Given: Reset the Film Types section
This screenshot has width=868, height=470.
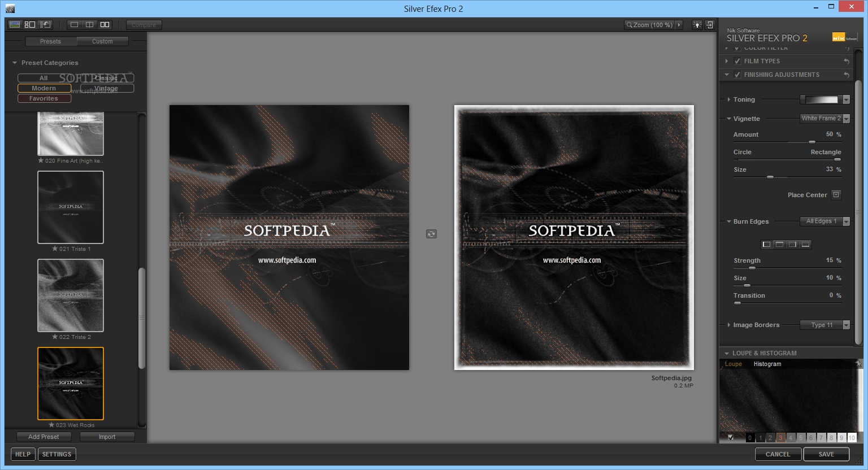Looking at the screenshot, I should (x=847, y=61).
